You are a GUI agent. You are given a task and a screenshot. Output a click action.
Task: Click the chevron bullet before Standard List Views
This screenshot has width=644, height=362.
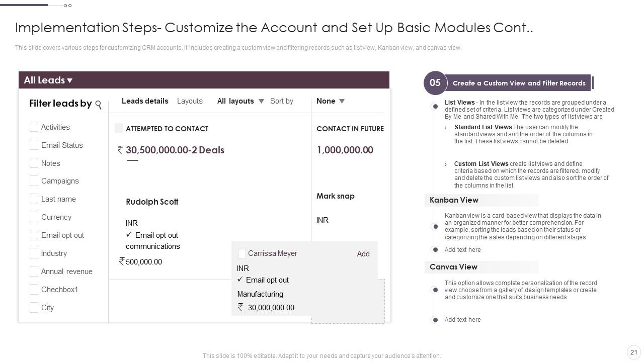click(446, 128)
